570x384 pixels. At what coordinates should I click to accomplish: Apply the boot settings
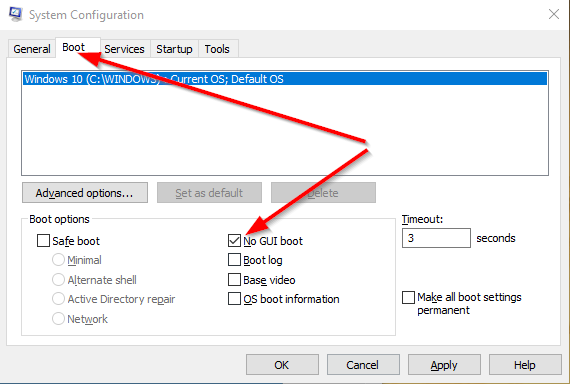[x=444, y=365]
